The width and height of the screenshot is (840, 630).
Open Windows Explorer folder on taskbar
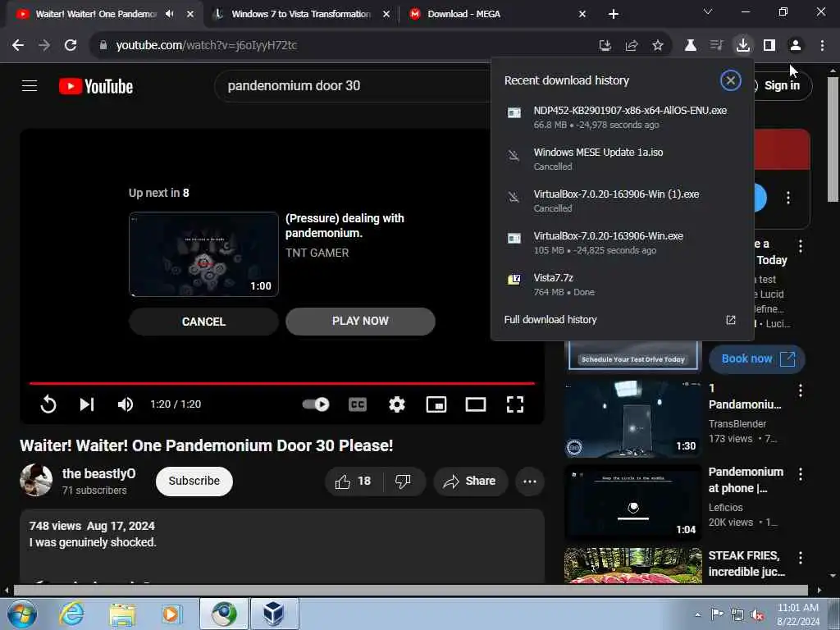click(x=122, y=614)
